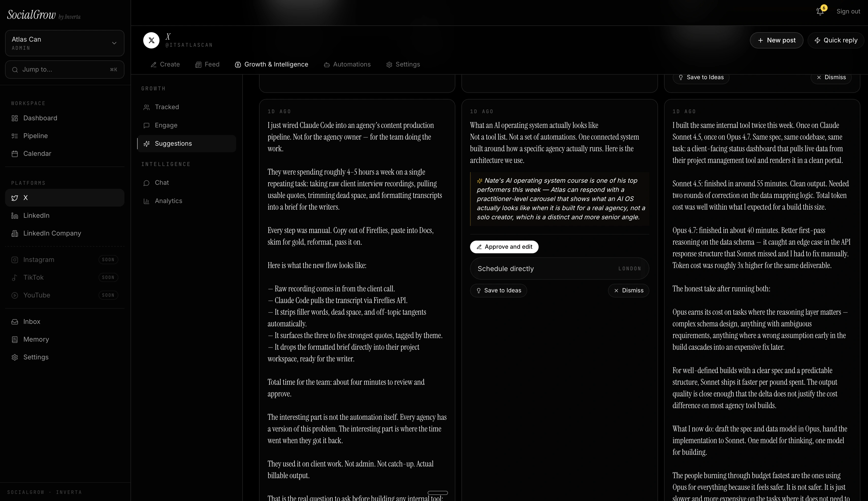Click the pencil icon on Create tab

click(154, 65)
